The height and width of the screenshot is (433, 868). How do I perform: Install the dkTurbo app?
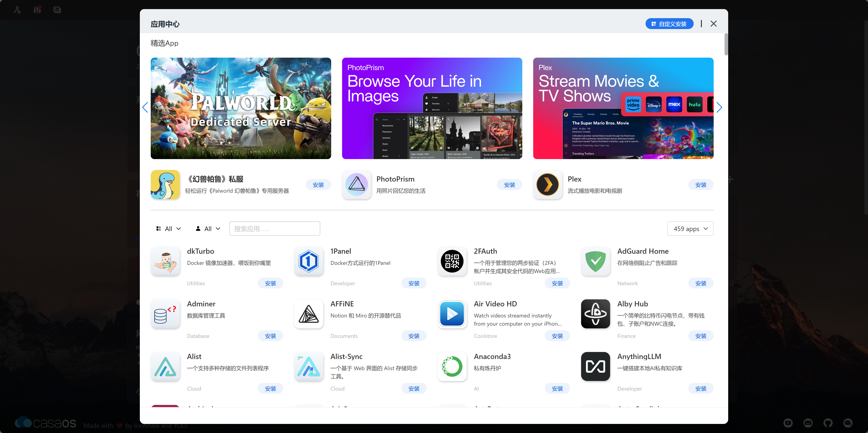coord(270,283)
